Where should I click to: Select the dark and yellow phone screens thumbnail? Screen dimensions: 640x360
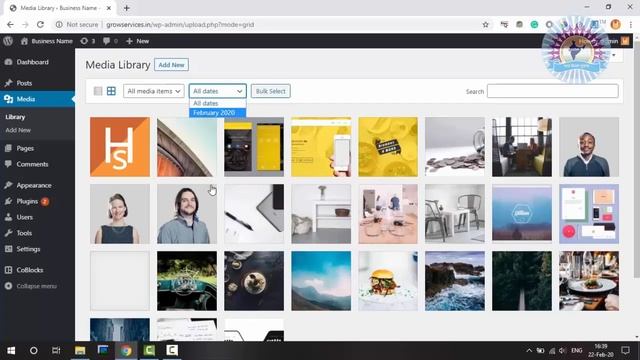point(254,147)
